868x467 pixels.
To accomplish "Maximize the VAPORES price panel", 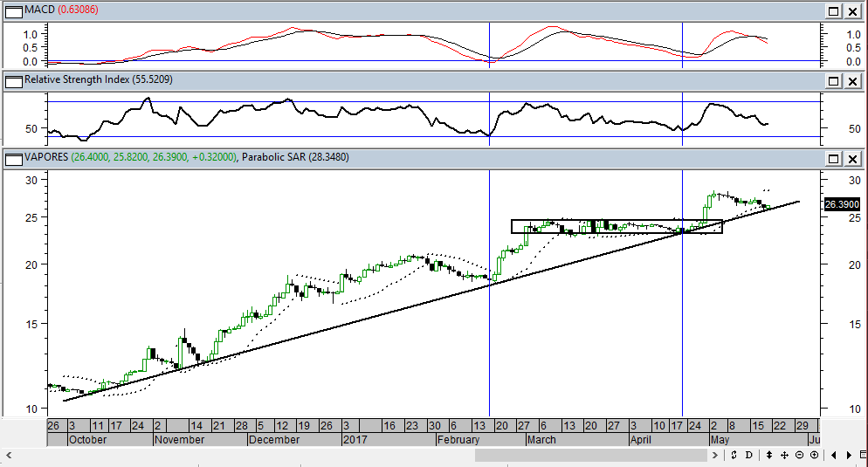I will (834, 158).
